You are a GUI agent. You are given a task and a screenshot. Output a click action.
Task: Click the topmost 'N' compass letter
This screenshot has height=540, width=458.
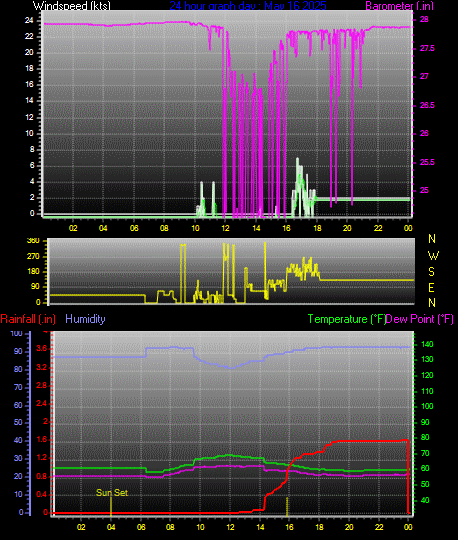pyautogui.click(x=432, y=239)
